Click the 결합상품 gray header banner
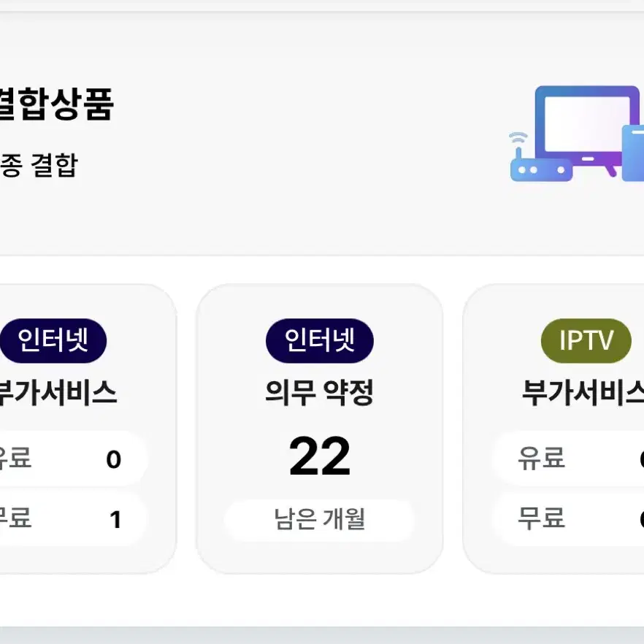Viewport: 644px width, 644px height. 322,134
